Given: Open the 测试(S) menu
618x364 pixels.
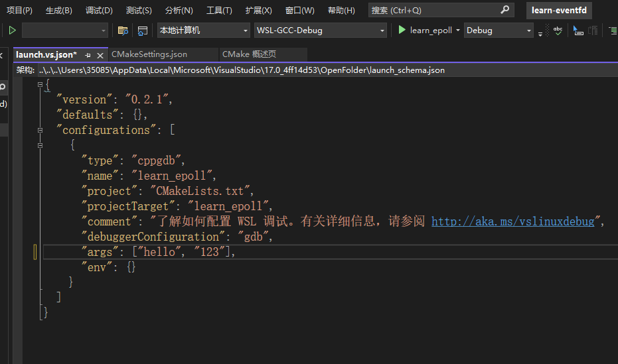Looking at the screenshot, I should click(139, 10).
